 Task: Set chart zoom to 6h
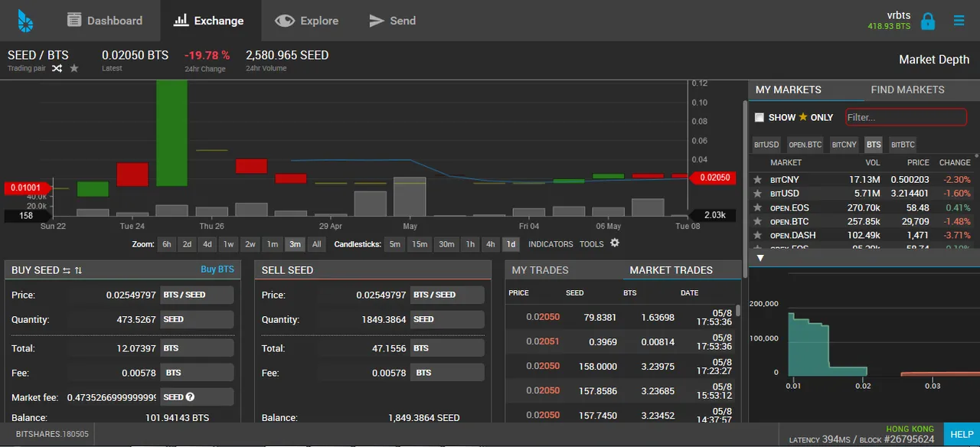click(x=167, y=244)
